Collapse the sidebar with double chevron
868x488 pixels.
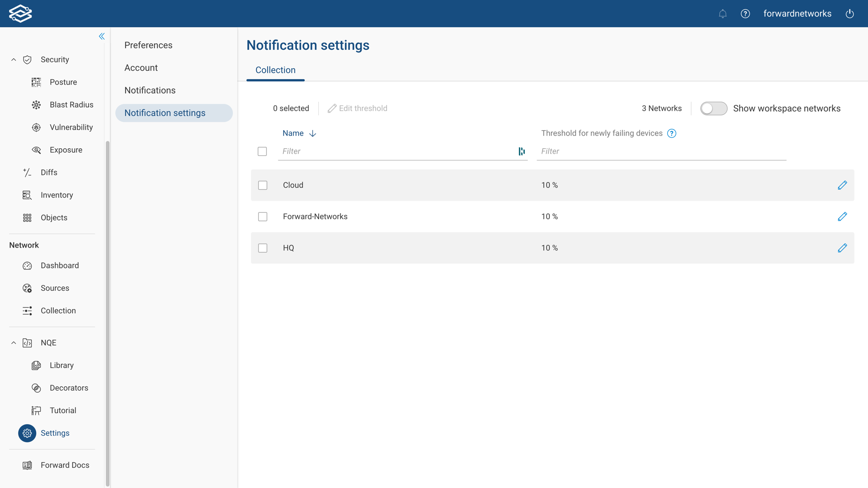coord(102,36)
